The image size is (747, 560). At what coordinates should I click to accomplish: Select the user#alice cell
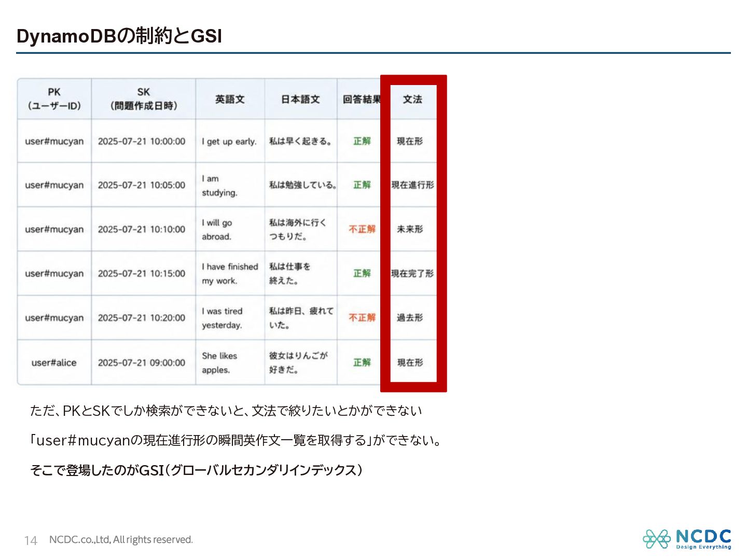54,362
